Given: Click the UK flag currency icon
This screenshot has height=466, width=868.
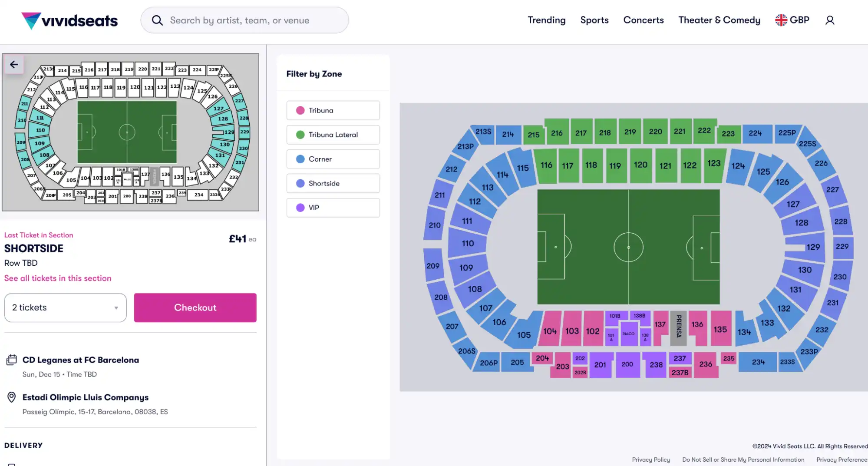Looking at the screenshot, I should pyautogui.click(x=780, y=19).
